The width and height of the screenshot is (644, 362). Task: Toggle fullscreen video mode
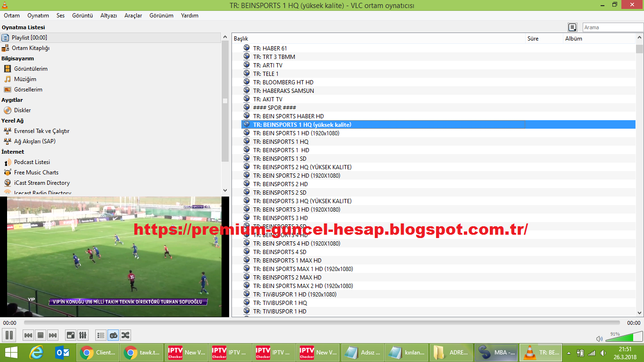coord(70,335)
